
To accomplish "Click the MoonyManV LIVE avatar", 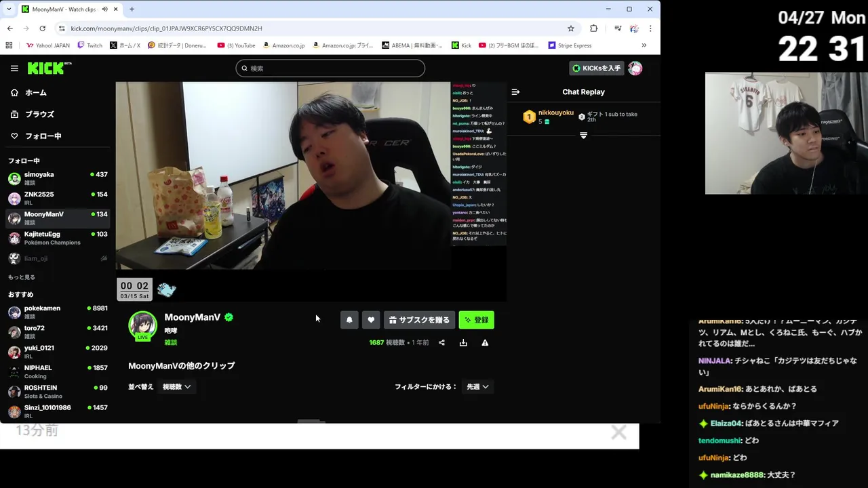I will [x=143, y=325].
